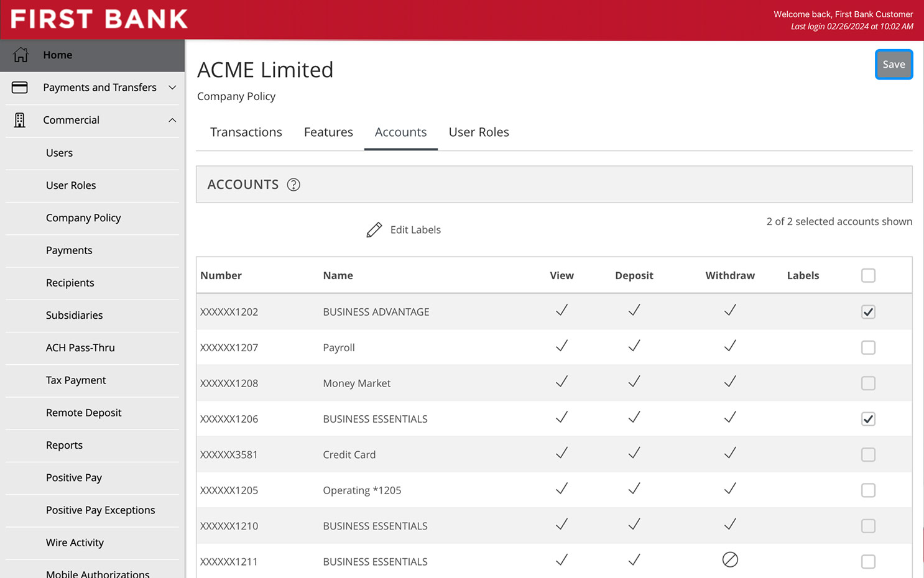Image resolution: width=924 pixels, height=578 pixels.
Task: Go to Home in the sidebar
Action: point(93,55)
